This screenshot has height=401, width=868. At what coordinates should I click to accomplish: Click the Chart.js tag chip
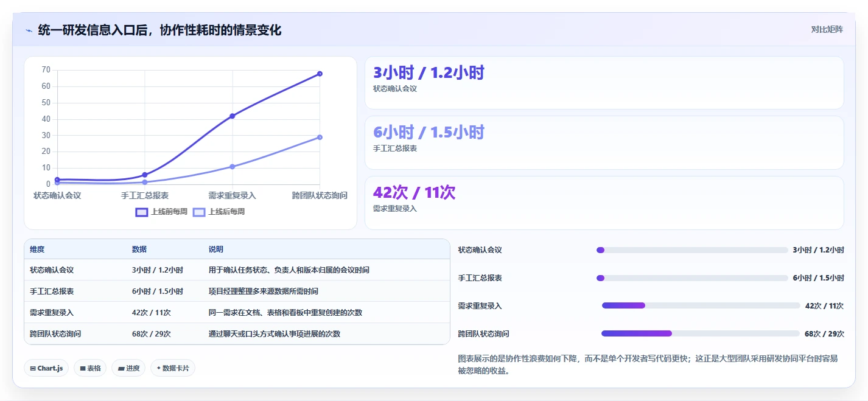[46, 368]
